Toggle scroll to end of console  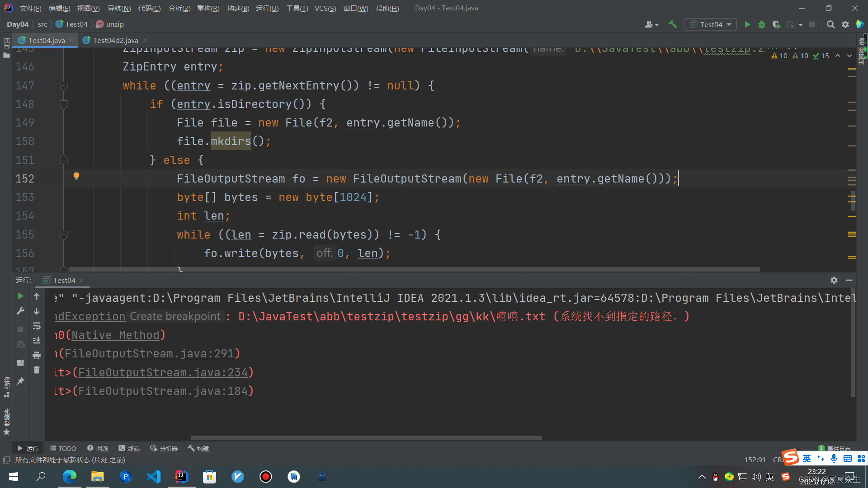37,340
